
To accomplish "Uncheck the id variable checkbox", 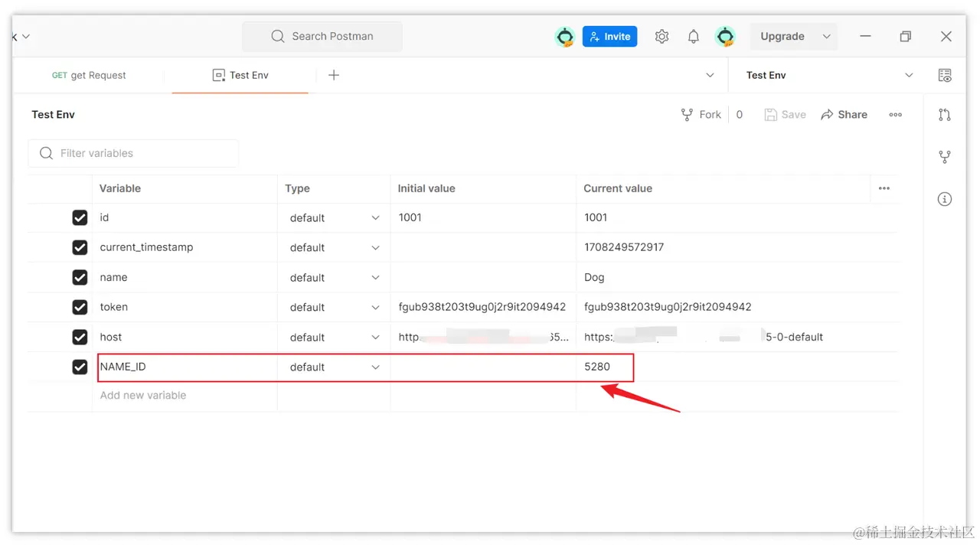I will click(x=80, y=218).
